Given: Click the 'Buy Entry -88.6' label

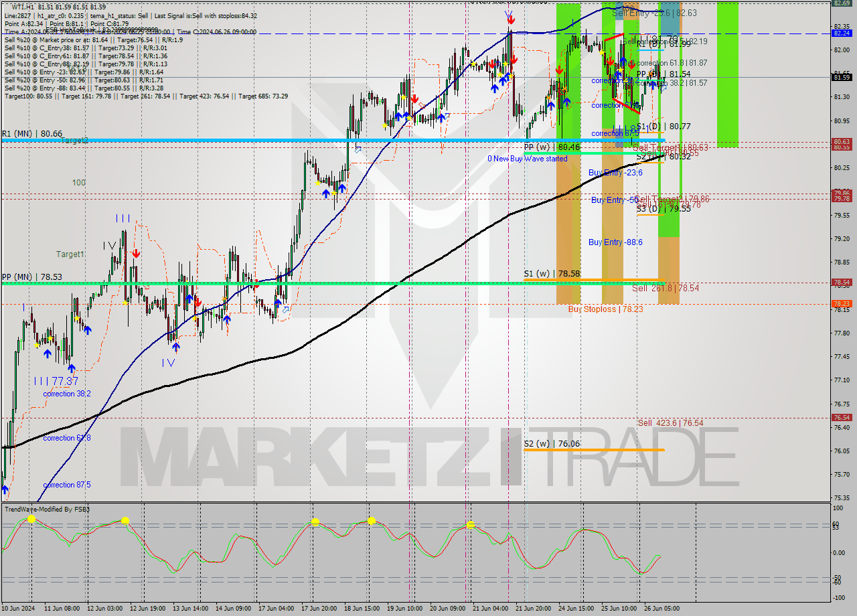Looking at the screenshot, I should pos(615,242).
